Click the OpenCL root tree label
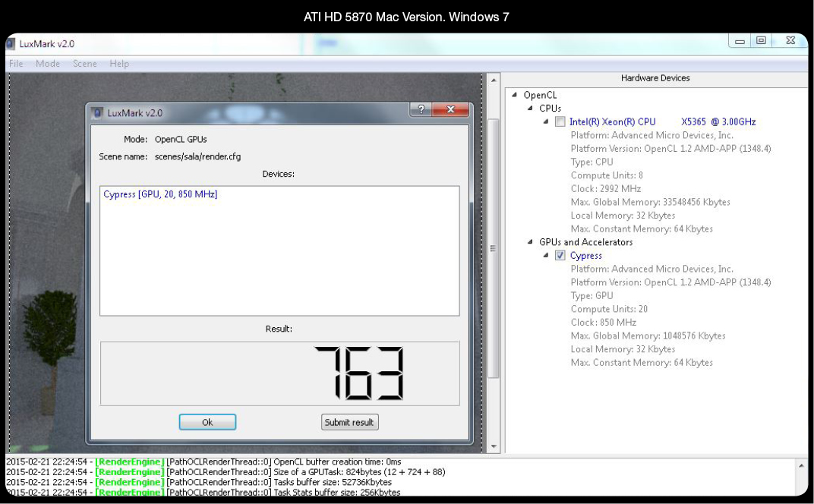The width and height of the screenshot is (814, 504). 540,95
